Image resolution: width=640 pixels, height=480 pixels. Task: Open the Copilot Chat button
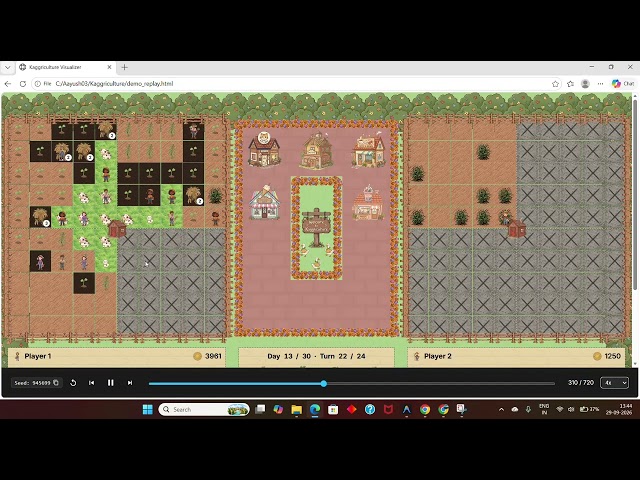(623, 84)
